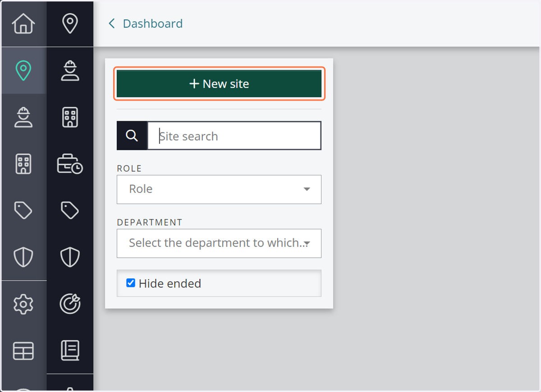Click the magnifier search button
This screenshot has height=392, width=541.
tap(132, 135)
